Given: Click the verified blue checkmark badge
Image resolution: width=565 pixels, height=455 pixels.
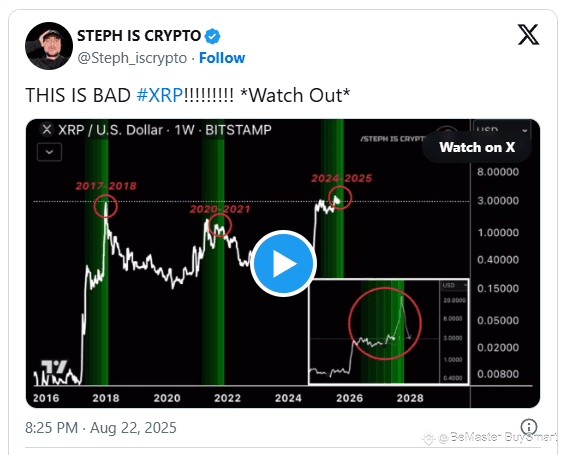Looking at the screenshot, I should (213, 36).
